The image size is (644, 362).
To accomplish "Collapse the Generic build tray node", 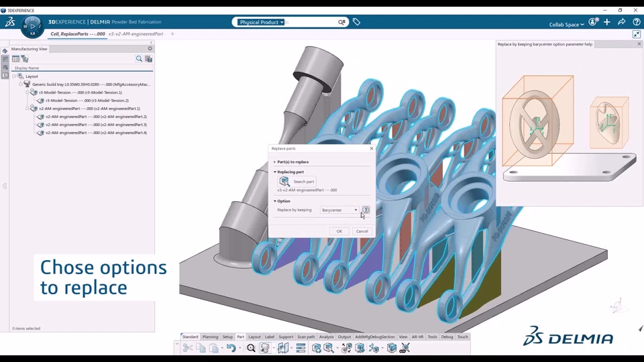I will pyautogui.click(x=21, y=84).
